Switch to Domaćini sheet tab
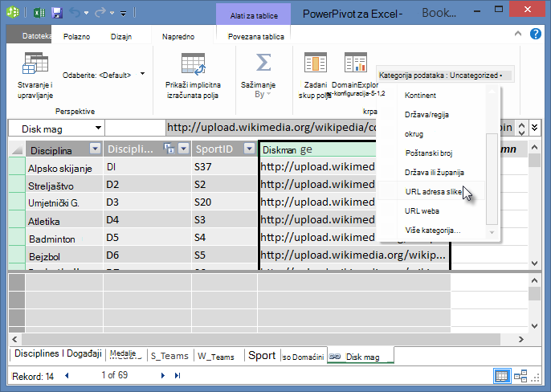The width and height of the screenshot is (551, 392). [x=304, y=357]
